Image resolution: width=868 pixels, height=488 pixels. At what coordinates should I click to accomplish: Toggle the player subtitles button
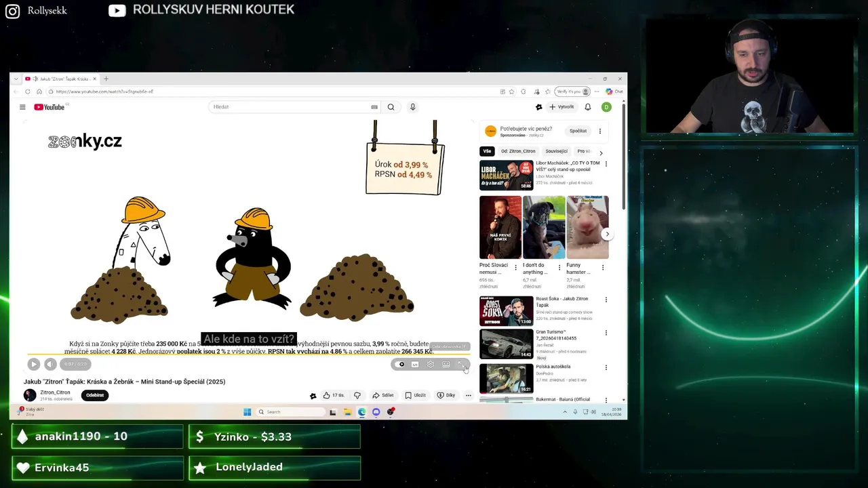(415, 364)
